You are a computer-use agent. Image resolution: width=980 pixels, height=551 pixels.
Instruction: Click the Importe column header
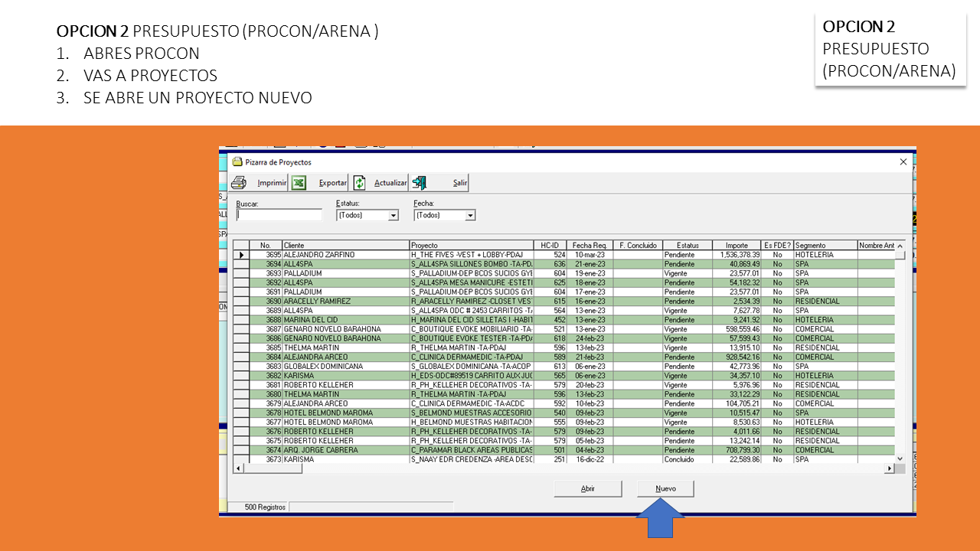click(737, 246)
